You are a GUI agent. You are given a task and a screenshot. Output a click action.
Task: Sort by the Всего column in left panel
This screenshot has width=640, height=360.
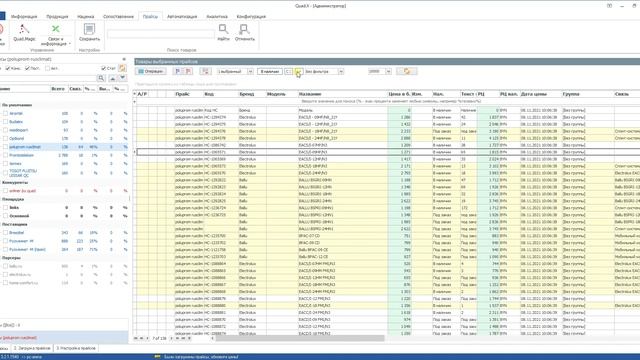58,89
